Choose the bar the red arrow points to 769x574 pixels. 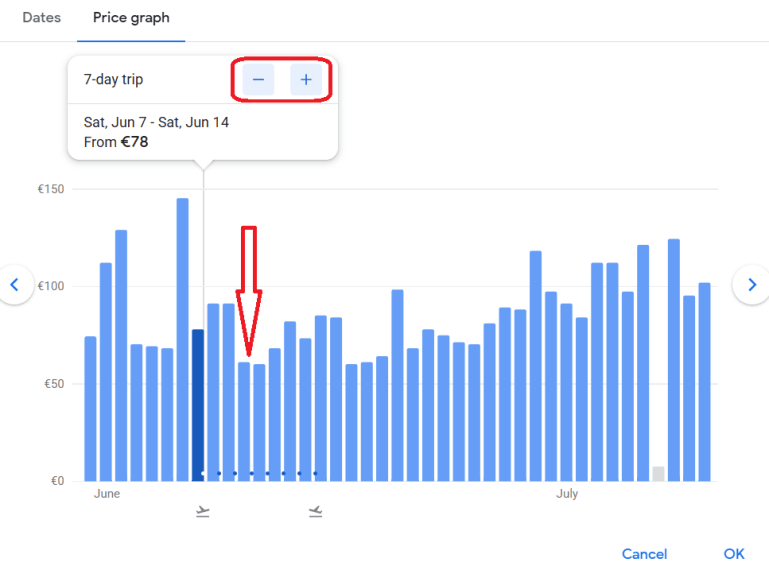coord(244,420)
